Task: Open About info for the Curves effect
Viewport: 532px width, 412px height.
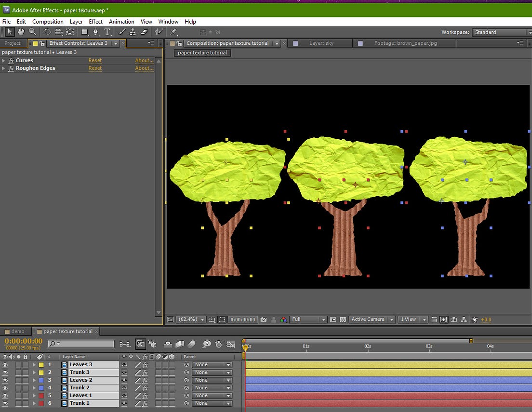Action: click(x=144, y=60)
